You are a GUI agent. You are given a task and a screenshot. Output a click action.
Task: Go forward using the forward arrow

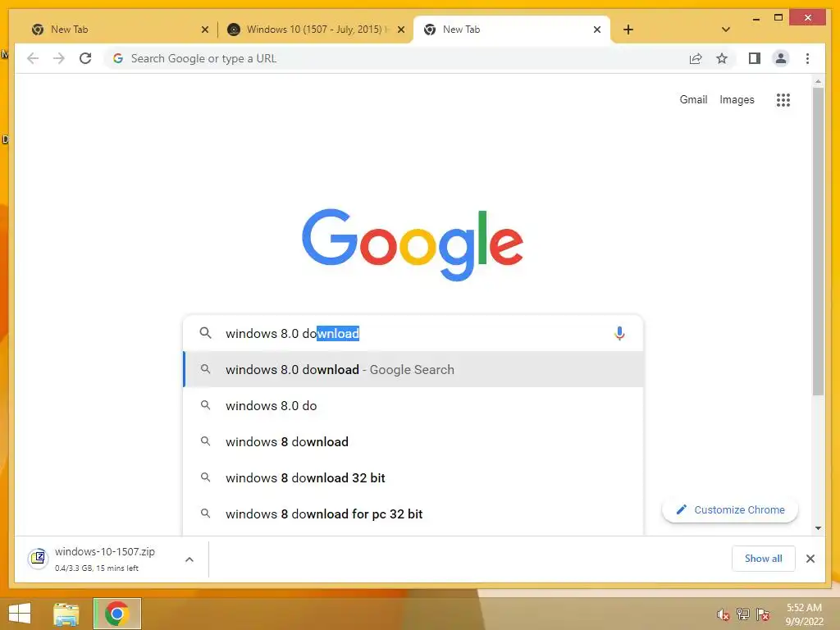pos(59,58)
